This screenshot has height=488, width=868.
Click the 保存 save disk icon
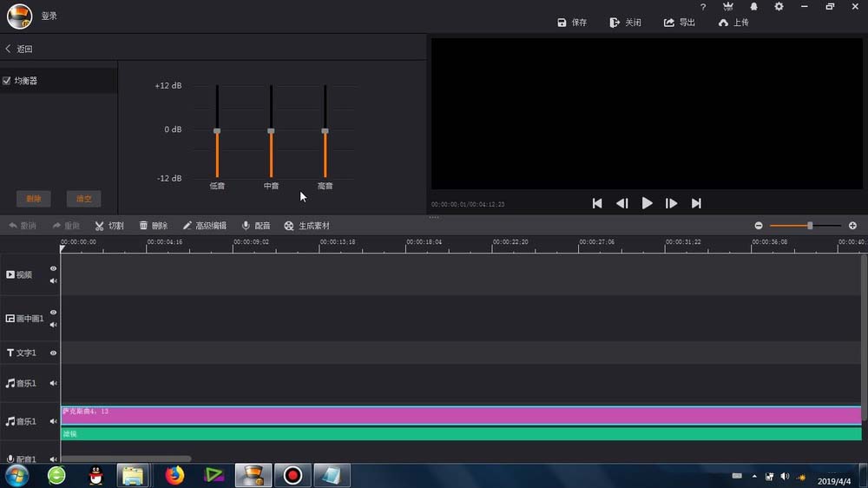[x=562, y=23]
